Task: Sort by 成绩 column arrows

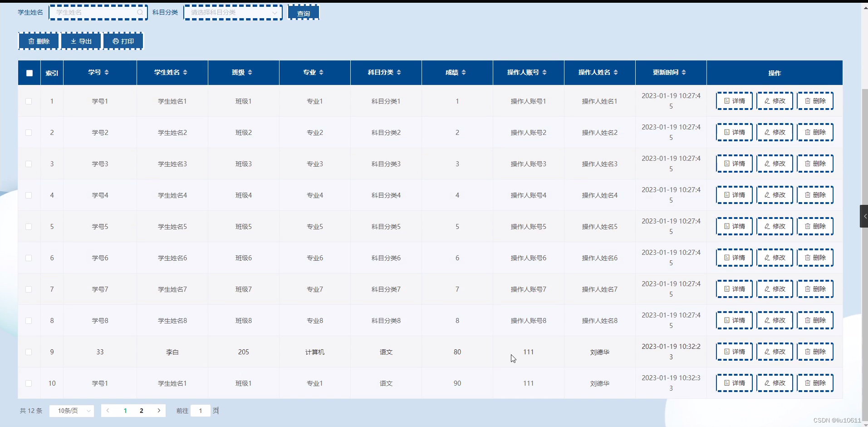Action: tap(464, 72)
